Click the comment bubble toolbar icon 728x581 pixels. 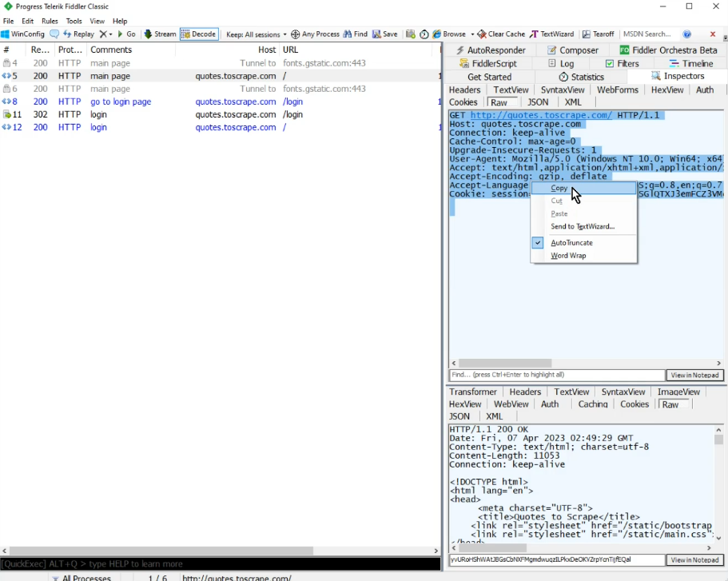(x=54, y=34)
